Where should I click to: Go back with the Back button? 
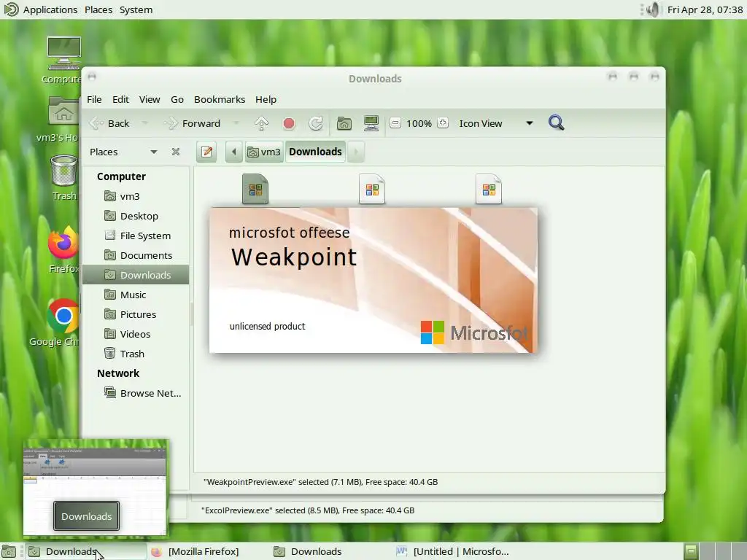tap(109, 123)
